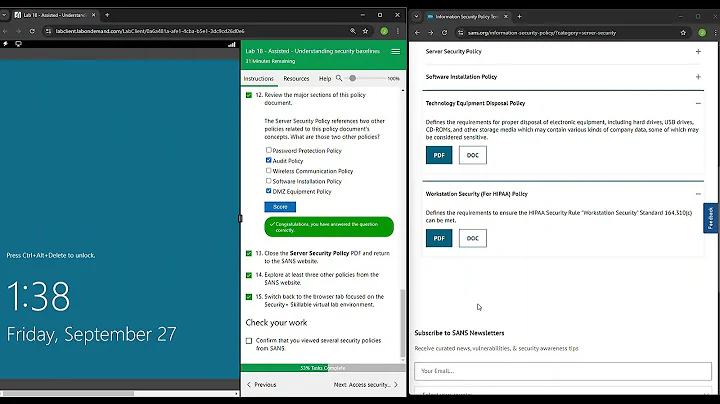This screenshot has height=404, width=720.
Task: Close the Information Security Policy tab
Action: click(506, 17)
